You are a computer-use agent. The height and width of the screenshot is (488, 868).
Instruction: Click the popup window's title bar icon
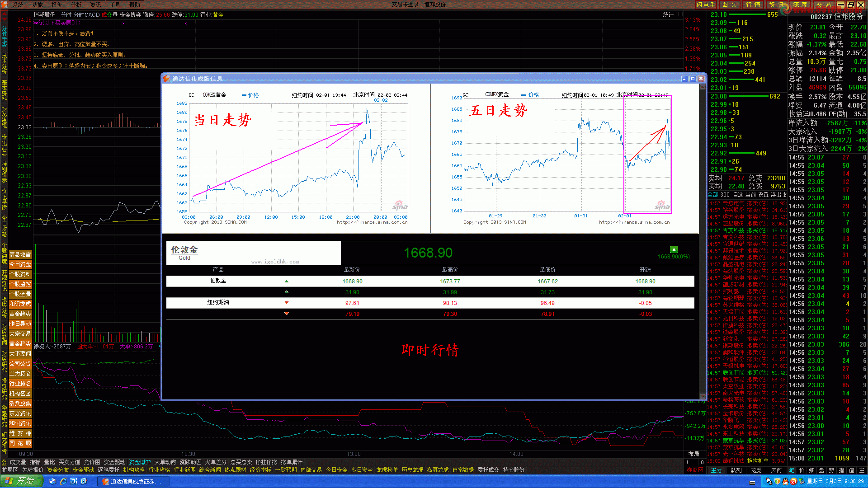(x=166, y=79)
